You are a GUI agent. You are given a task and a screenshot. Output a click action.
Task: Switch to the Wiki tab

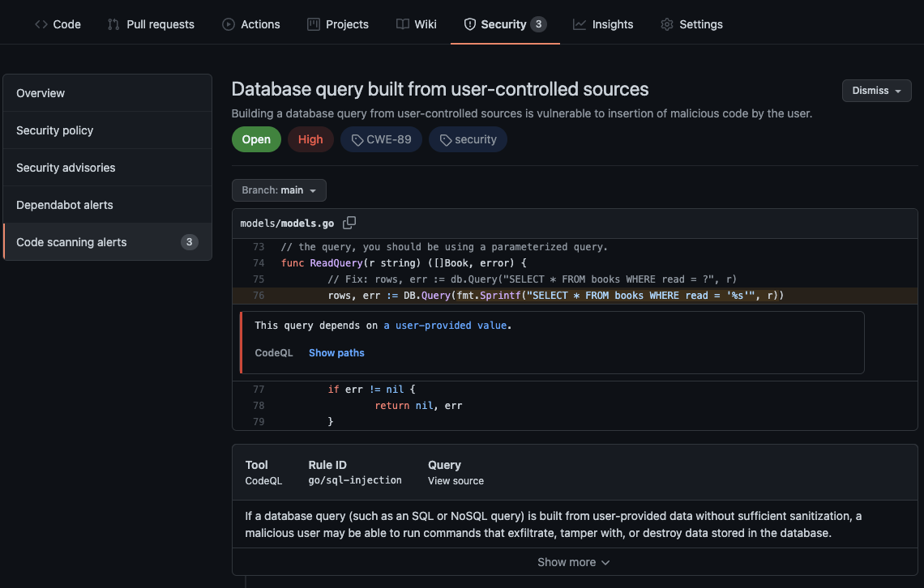click(x=417, y=24)
